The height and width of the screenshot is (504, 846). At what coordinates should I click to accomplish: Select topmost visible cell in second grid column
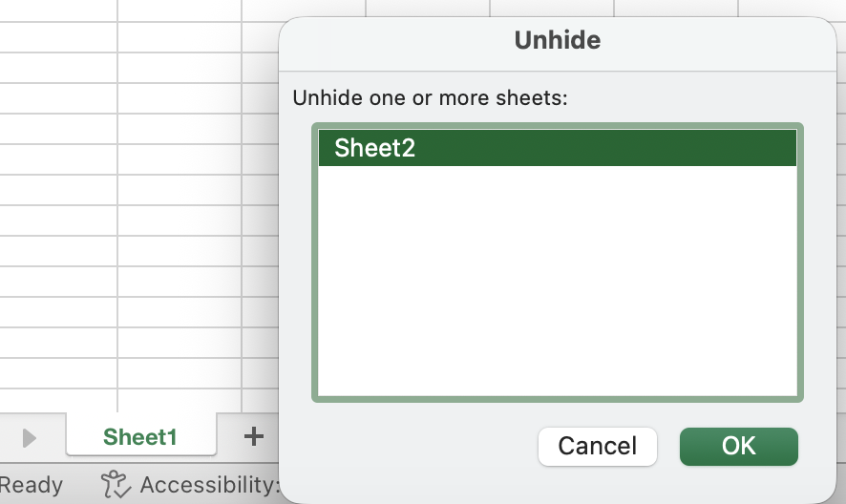[179, 10]
